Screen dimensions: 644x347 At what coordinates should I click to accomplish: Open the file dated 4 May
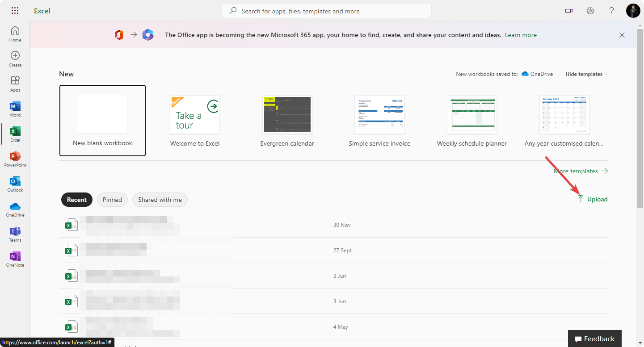point(333,327)
